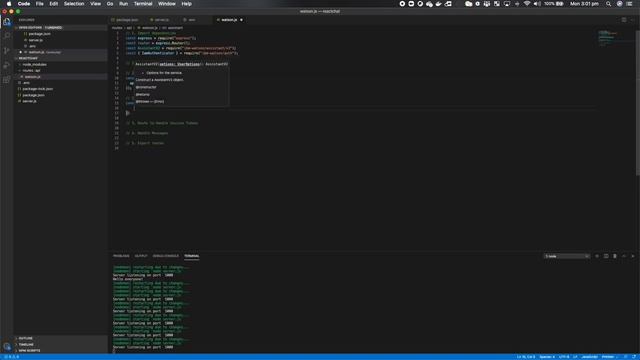640x360 pixels.
Task: Open the Run menu
Action: click(123, 4)
